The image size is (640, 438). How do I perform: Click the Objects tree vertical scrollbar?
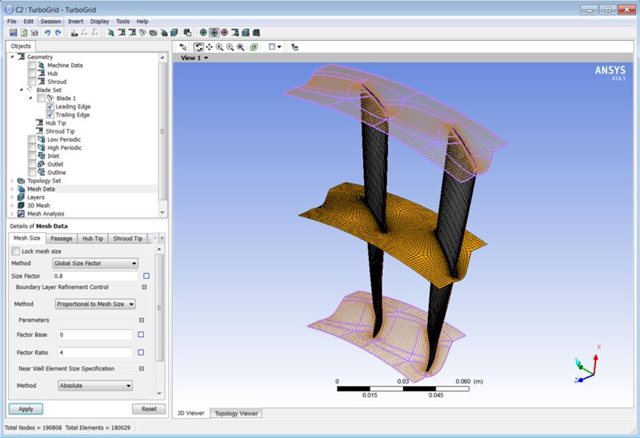coord(163,131)
